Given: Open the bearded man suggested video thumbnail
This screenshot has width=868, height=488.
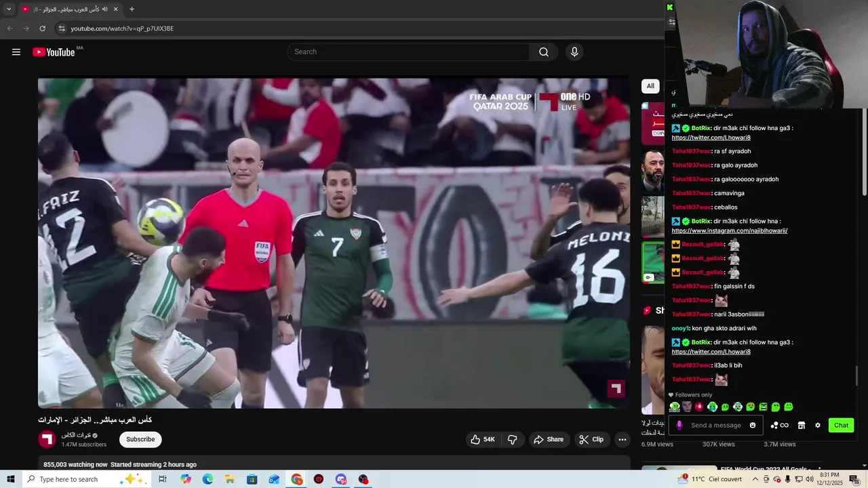Looking at the screenshot, I should click(x=653, y=170).
